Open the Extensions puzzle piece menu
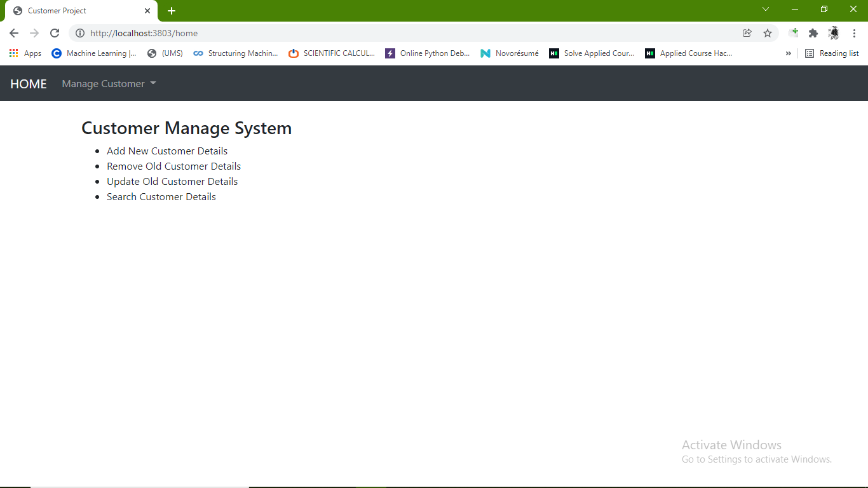Screen dimensions: 868x488 (813, 32)
